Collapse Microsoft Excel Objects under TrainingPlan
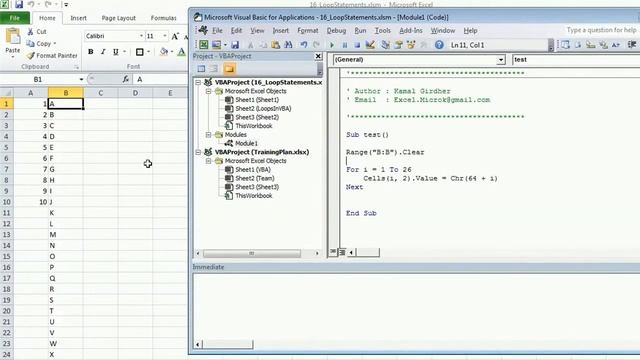This screenshot has width=640, height=360. tap(208, 161)
